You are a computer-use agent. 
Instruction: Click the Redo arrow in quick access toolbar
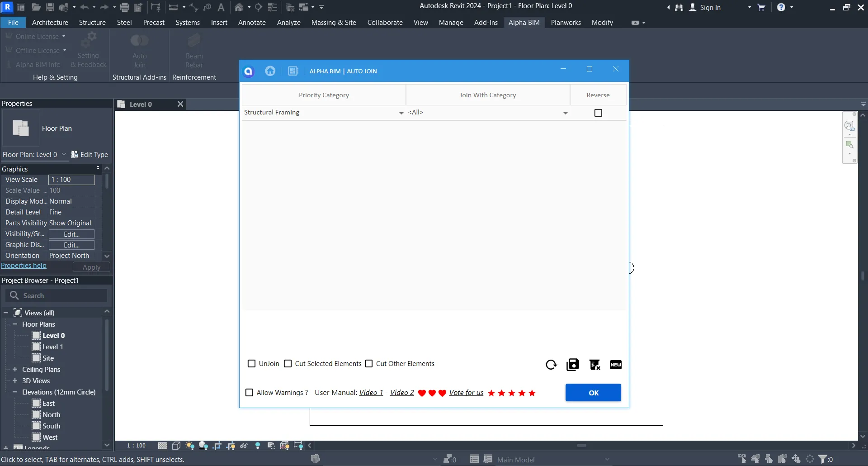coord(104,7)
